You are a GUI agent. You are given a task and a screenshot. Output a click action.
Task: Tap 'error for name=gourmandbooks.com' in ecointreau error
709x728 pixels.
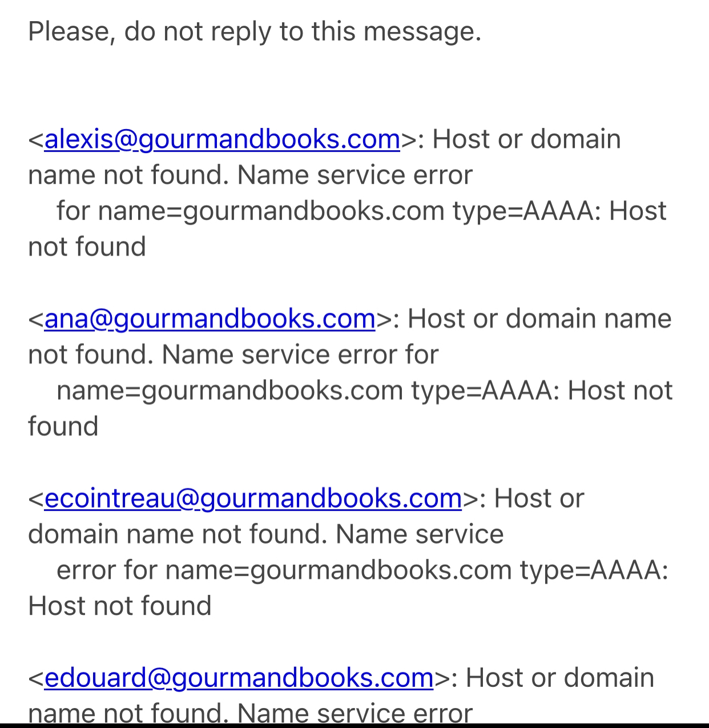(x=284, y=570)
